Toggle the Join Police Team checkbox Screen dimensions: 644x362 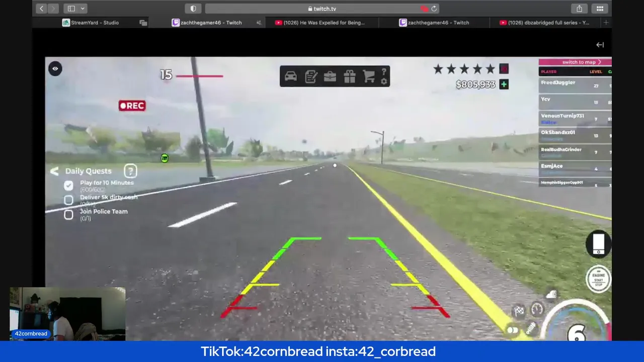[68, 214]
